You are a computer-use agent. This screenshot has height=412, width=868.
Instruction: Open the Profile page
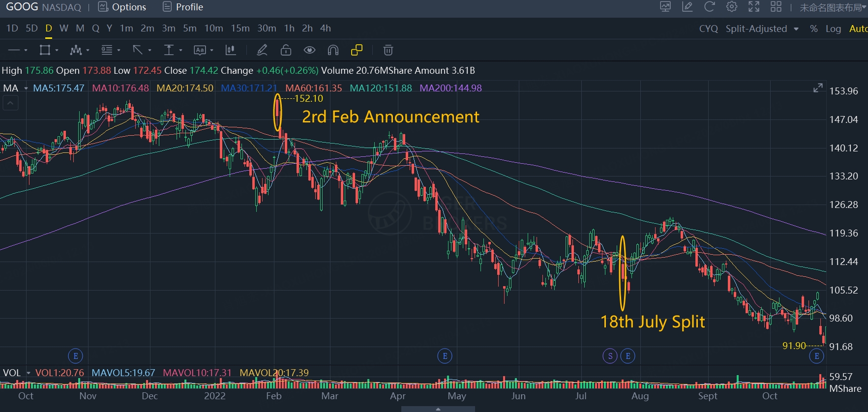[189, 7]
